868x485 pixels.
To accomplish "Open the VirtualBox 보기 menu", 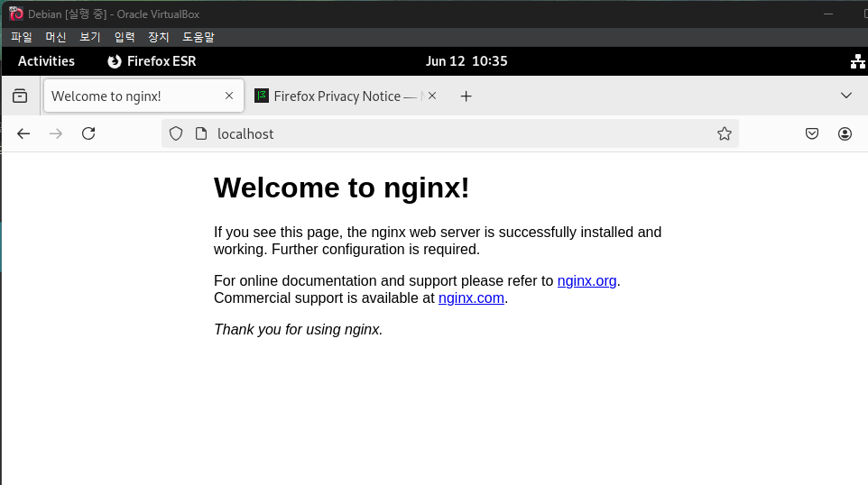I will coord(89,37).
